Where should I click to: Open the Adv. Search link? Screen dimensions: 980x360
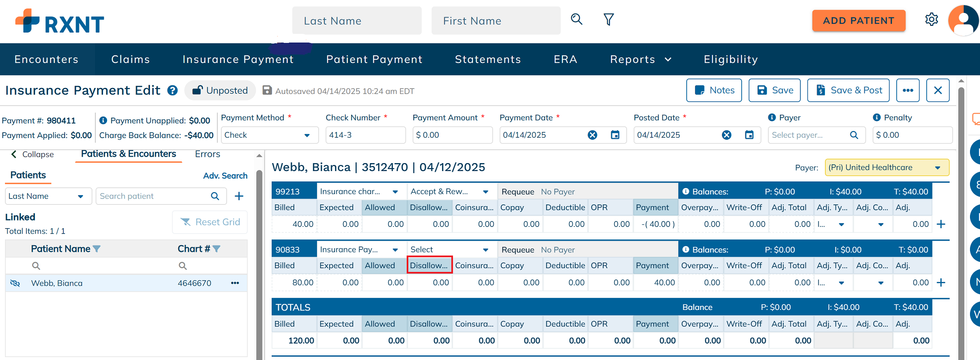(x=225, y=176)
